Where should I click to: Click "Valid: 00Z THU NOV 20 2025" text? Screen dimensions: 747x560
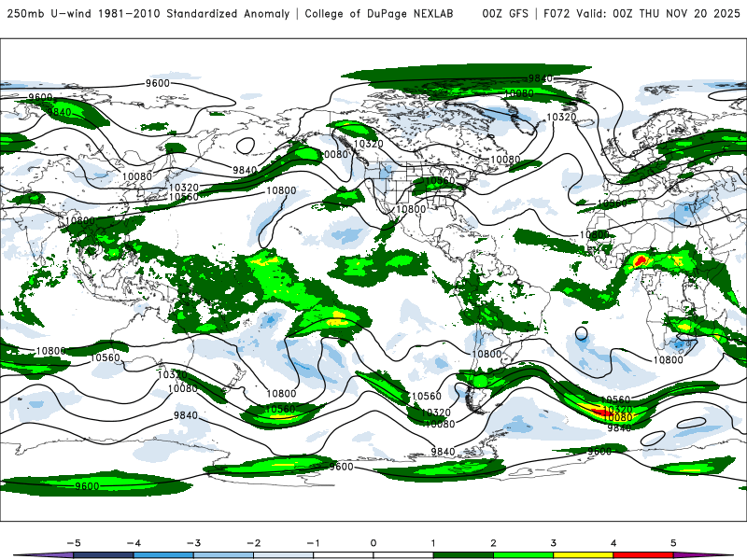(x=658, y=13)
